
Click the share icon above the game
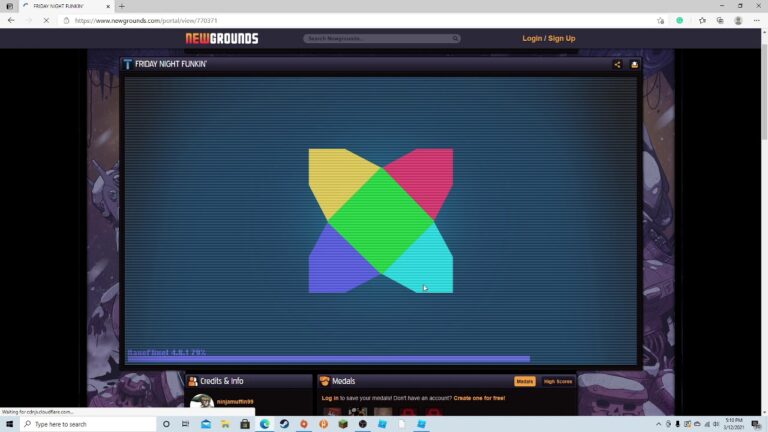617,65
